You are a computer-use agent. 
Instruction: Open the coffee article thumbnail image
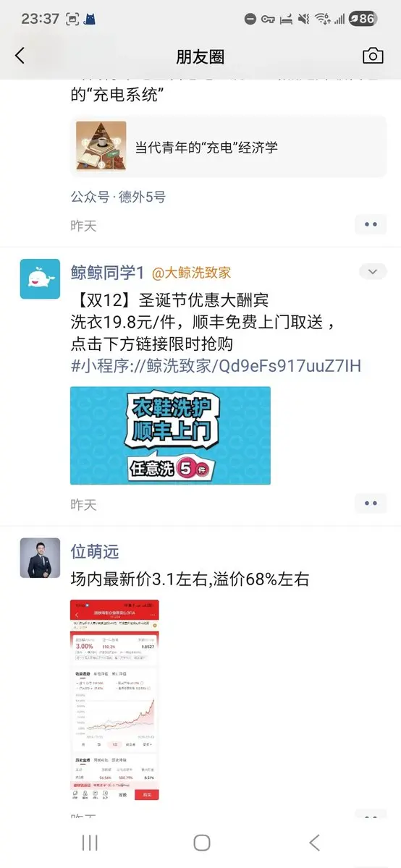(101, 146)
